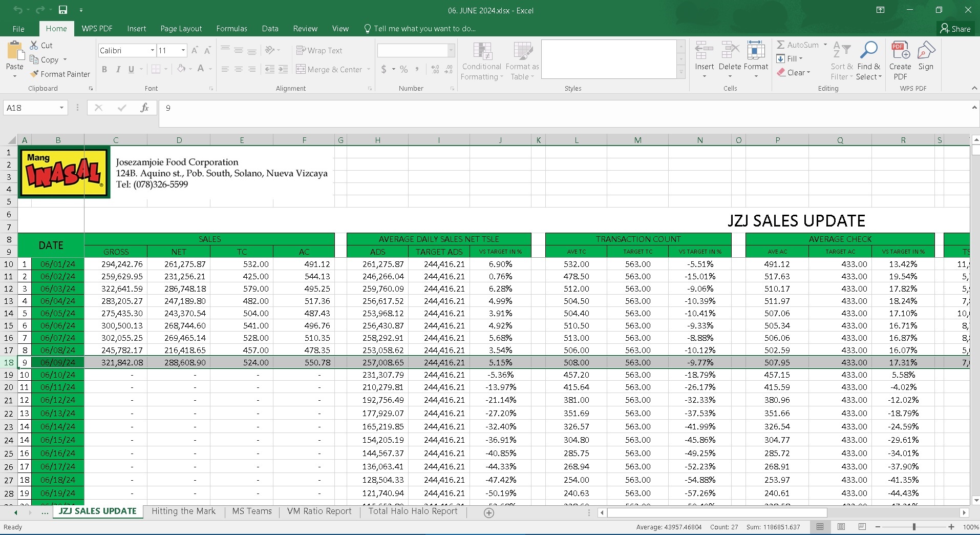980x535 pixels.
Task: Expand the Name Box dropdown arrow
Action: [61, 108]
